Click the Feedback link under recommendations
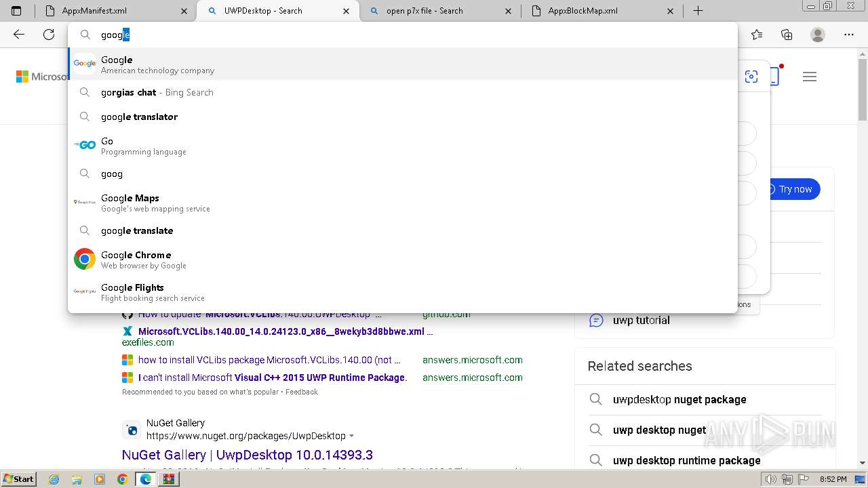The height and width of the screenshot is (488, 868). pos(302,392)
